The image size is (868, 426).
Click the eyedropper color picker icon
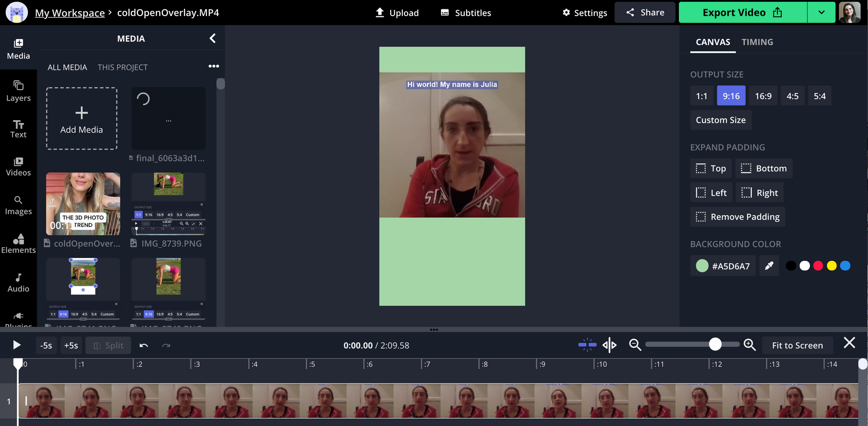point(769,266)
